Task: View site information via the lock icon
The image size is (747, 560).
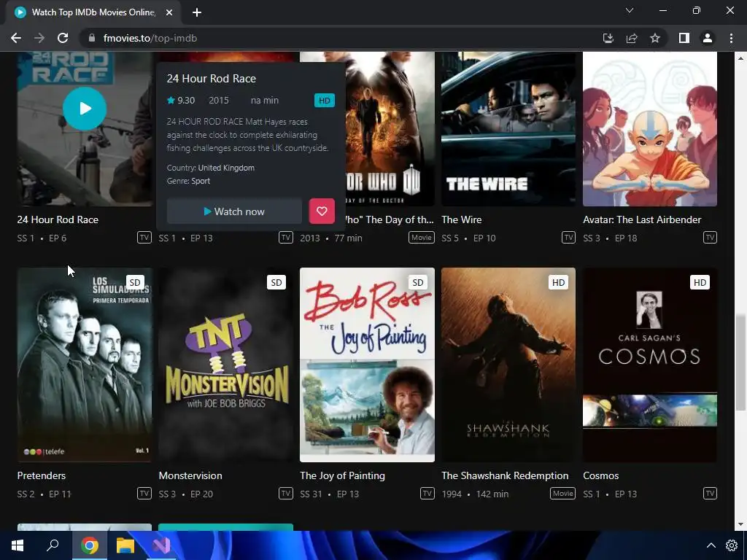Action: (92, 38)
